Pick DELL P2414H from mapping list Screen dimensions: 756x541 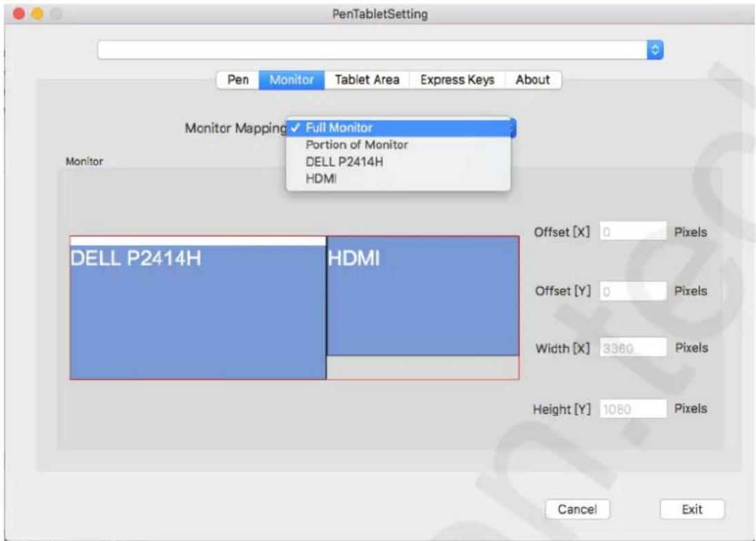398,162
